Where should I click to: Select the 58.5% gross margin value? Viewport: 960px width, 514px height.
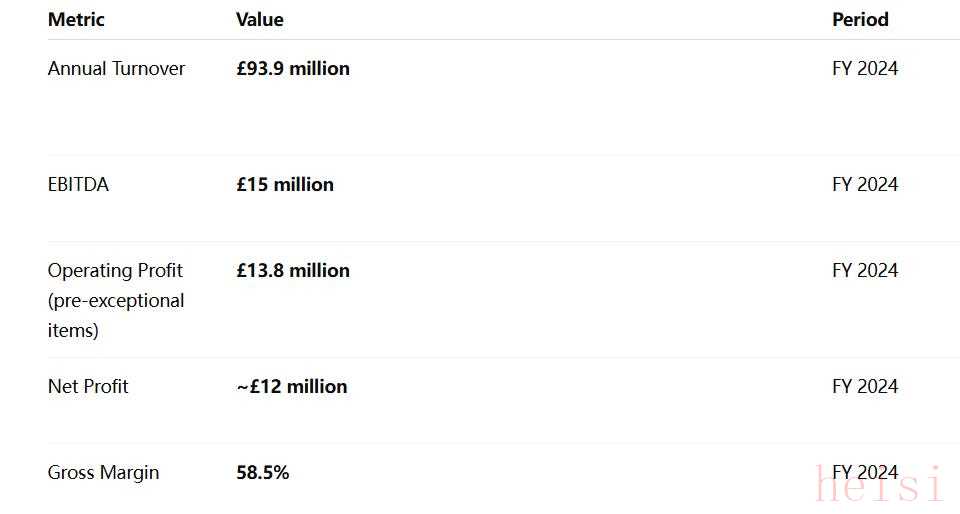coord(263,472)
